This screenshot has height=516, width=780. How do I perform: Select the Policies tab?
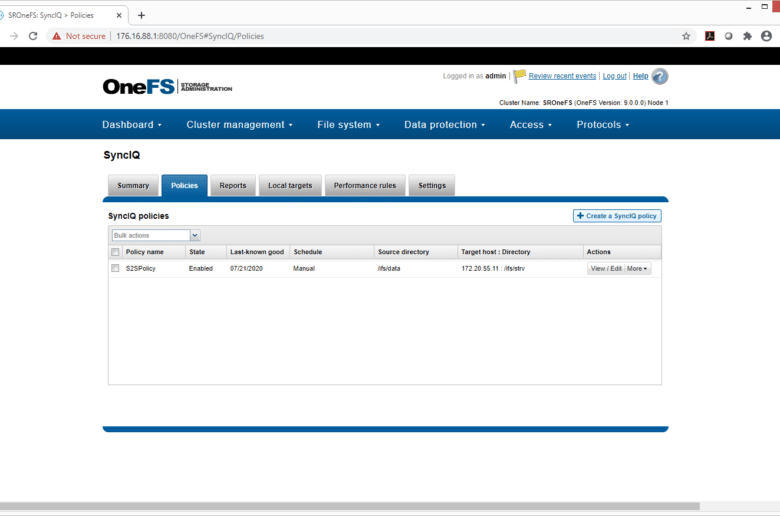coord(185,186)
